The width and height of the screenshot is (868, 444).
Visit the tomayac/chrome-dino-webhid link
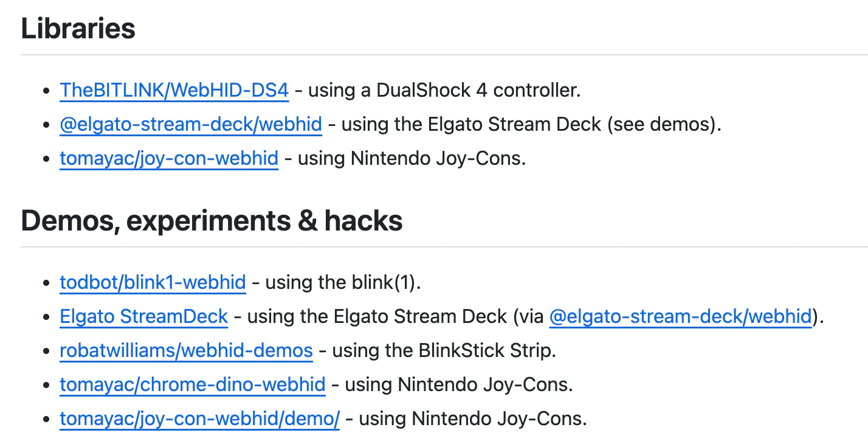click(193, 384)
